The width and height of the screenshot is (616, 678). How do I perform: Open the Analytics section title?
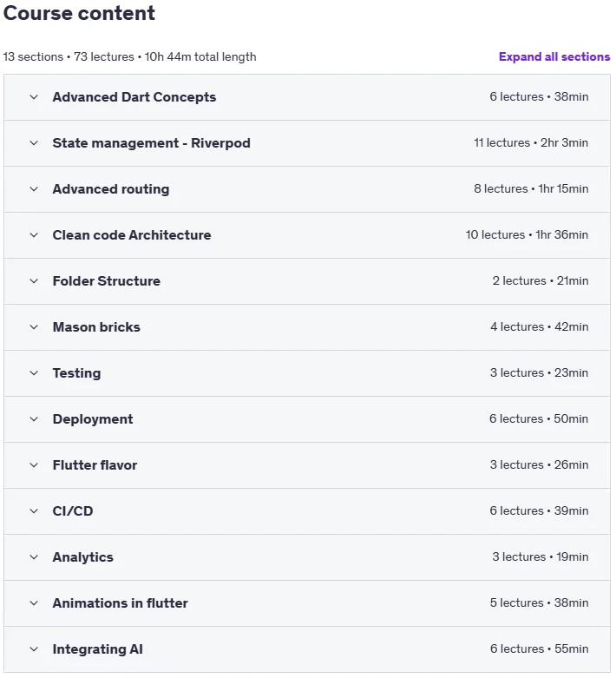click(x=83, y=557)
